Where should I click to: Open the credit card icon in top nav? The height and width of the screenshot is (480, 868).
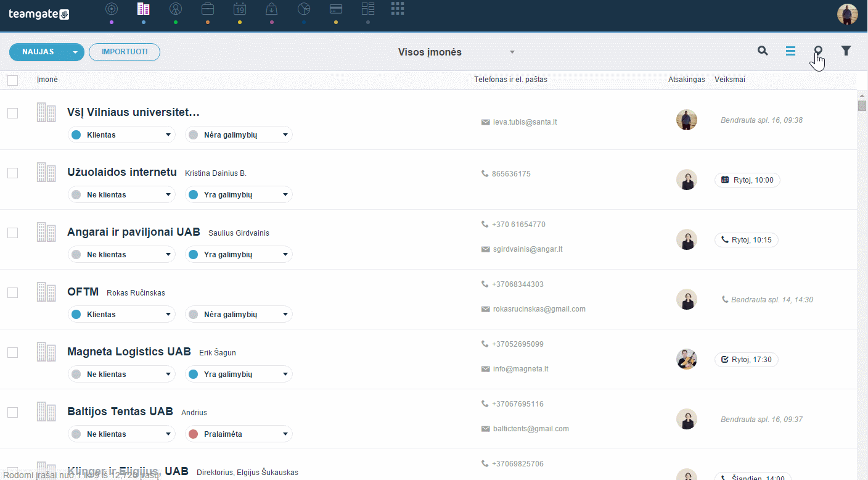[336, 9]
